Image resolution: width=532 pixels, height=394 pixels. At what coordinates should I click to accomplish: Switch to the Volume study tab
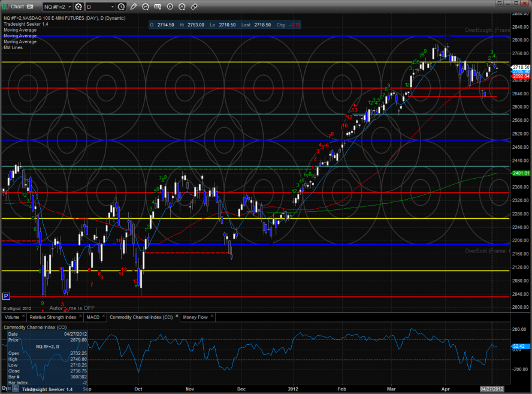click(x=12, y=317)
